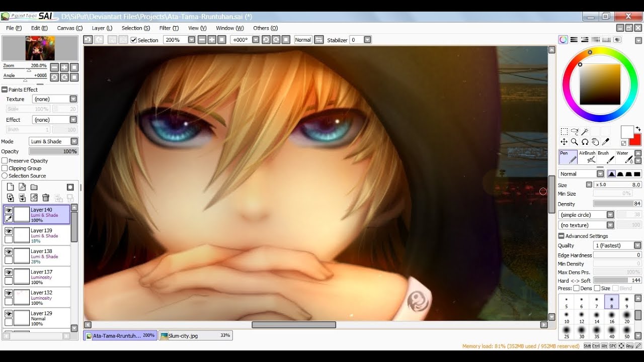This screenshot has width=644, height=362.
Task: Hide Layer 132 with eye icon
Action: click(x=9, y=293)
